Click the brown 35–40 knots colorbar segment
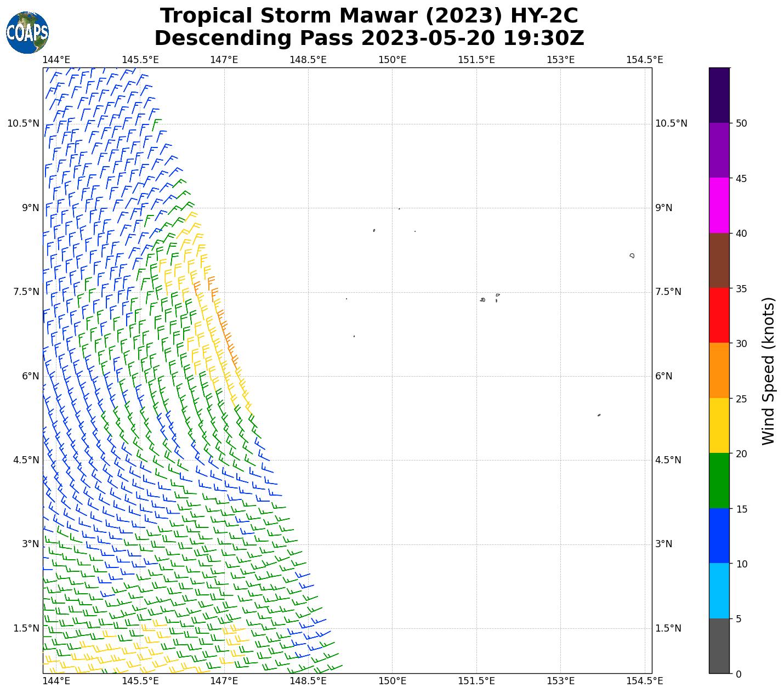Screen dimensions: 784x693 [x=719, y=261]
